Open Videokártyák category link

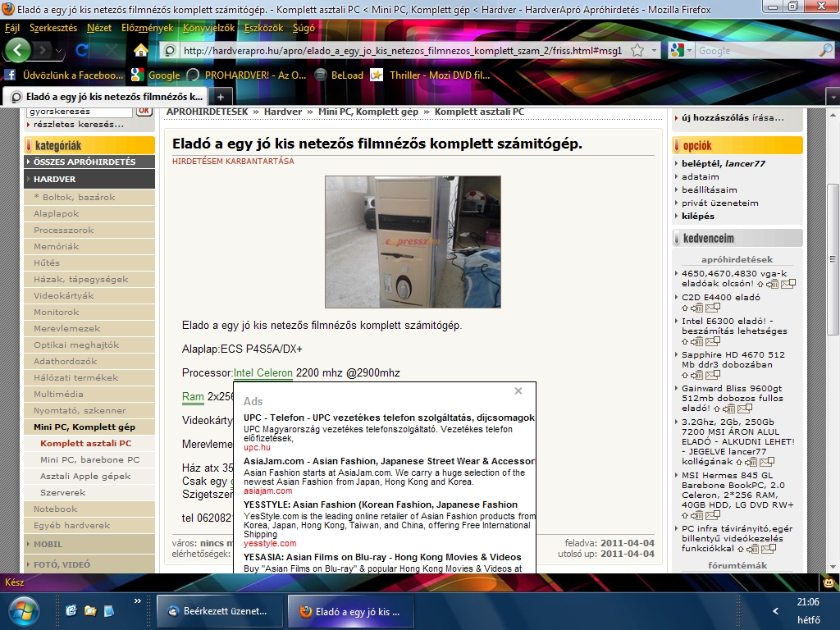tap(64, 295)
